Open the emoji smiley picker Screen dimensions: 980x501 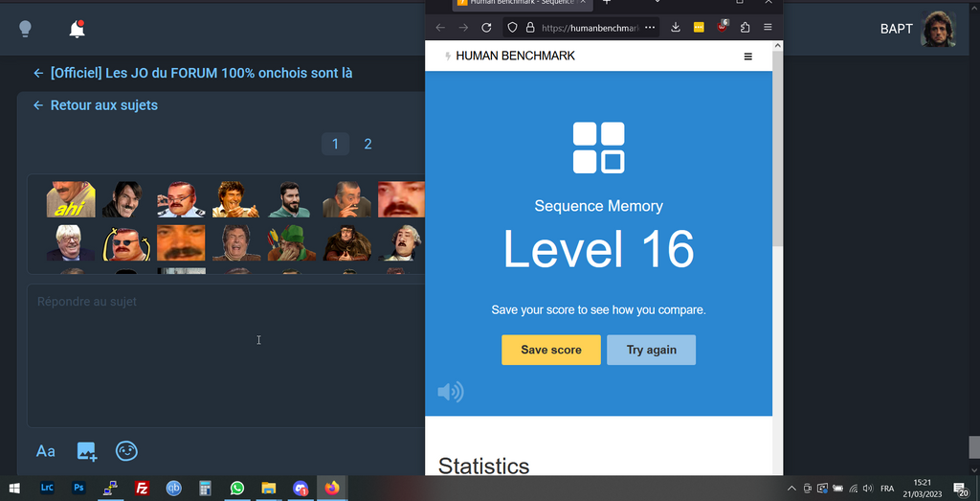point(126,451)
